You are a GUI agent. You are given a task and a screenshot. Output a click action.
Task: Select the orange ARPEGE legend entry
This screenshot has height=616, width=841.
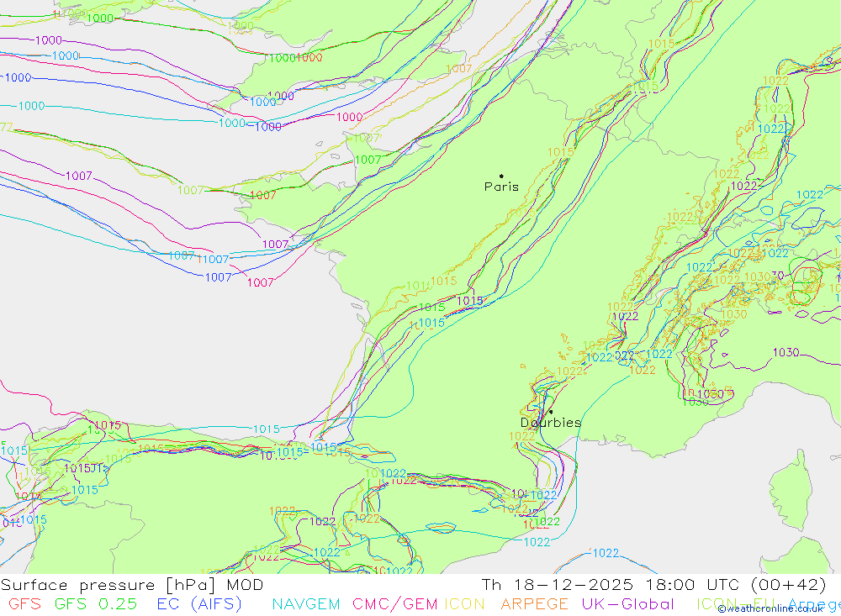(x=534, y=604)
